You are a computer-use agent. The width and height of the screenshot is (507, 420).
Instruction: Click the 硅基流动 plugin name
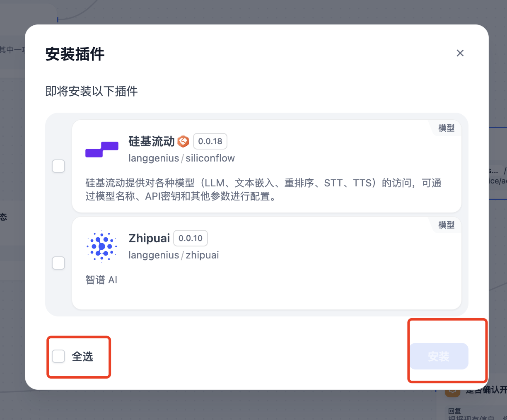tap(152, 142)
